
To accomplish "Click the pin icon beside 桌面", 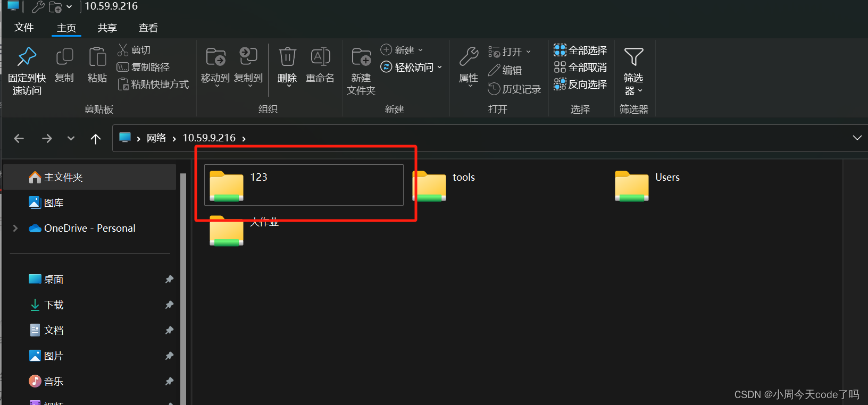I will click(x=169, y=279).
